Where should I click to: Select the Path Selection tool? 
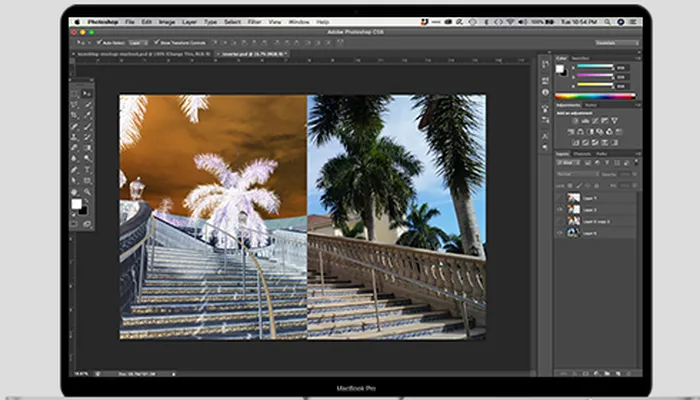click(75, 181)
